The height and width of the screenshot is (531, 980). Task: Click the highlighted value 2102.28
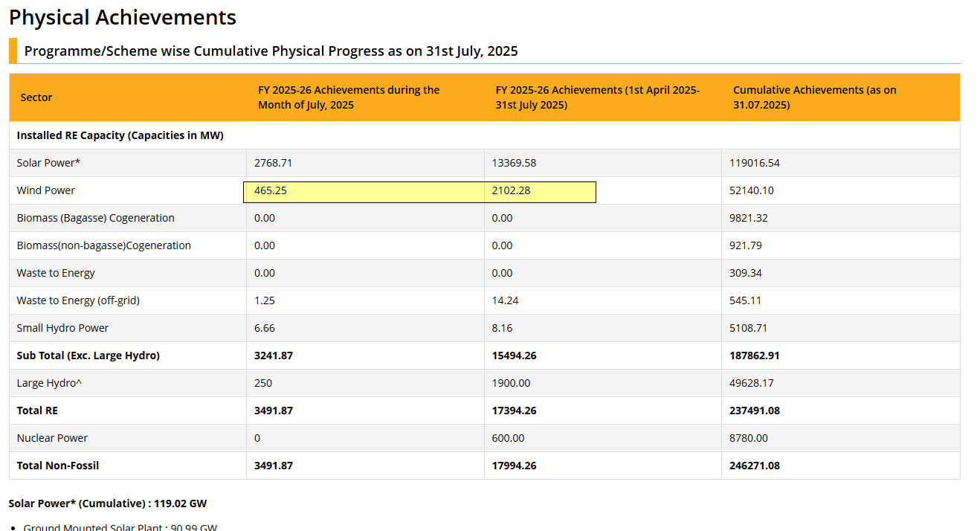(511, 191)
